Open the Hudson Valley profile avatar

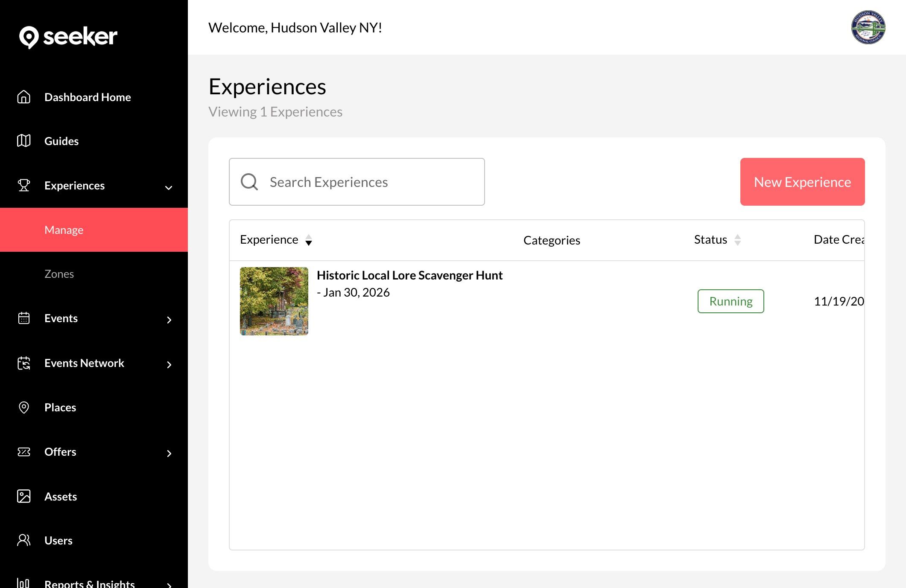coord(868,27)
